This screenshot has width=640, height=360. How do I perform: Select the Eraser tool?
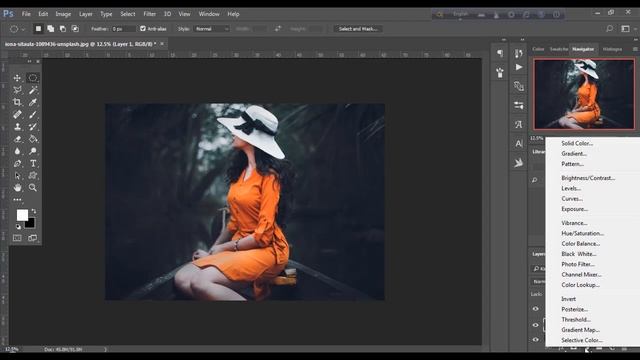[x=17, y=139]
